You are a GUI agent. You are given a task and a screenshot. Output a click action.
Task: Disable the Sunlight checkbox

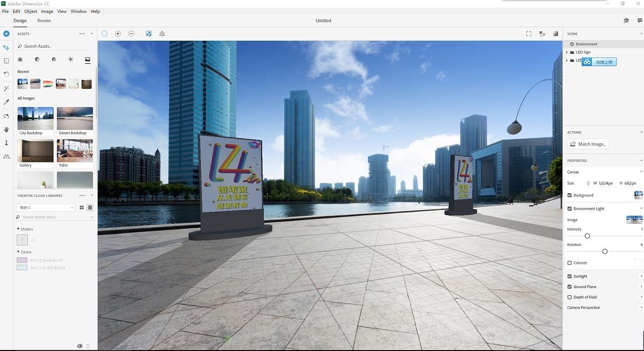[569, 276]
